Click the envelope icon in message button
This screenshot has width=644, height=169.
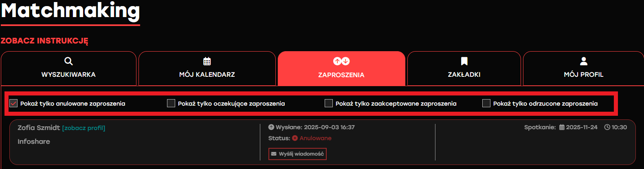coord(274,154)
